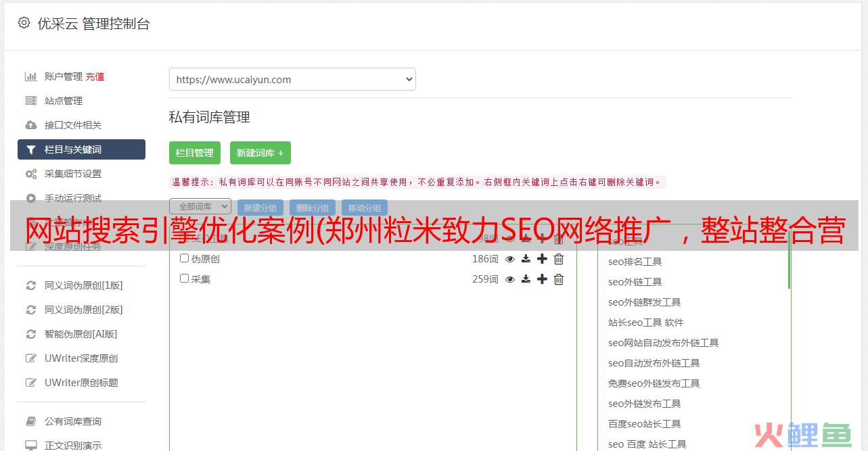This screenshot has height=451, width=868.
Task: Click the server icon next to 站点管理
Action: click(x=31, y=101)
